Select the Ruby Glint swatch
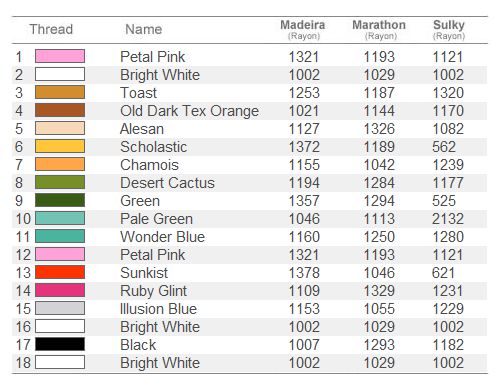 coord(60,290)
